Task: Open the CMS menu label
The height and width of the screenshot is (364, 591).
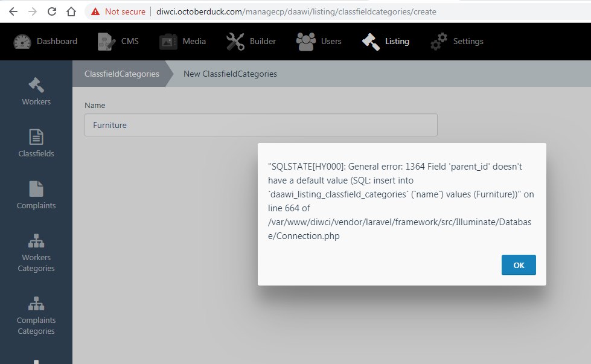Action: [x=130, y=42]
